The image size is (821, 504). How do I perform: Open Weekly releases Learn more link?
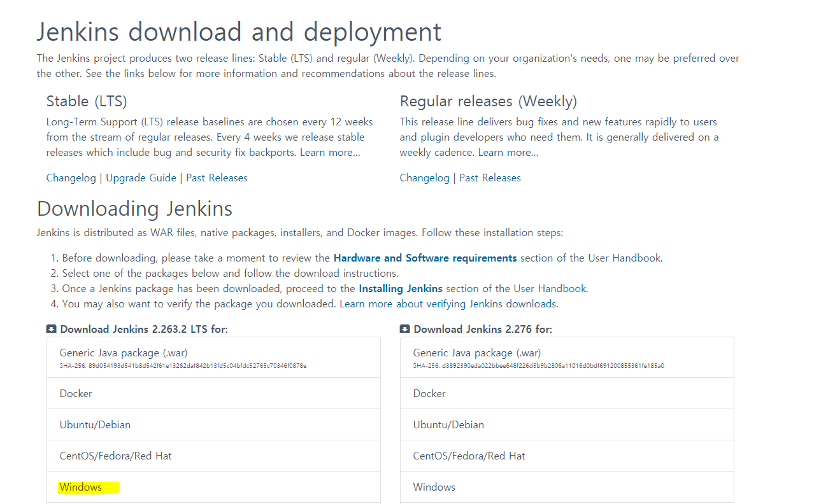click(508, 153)
